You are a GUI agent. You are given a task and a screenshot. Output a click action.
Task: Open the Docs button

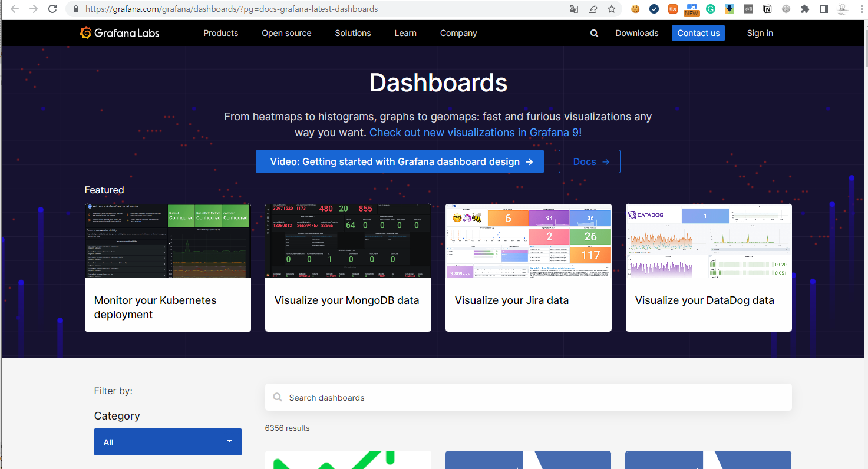(589, 161)
